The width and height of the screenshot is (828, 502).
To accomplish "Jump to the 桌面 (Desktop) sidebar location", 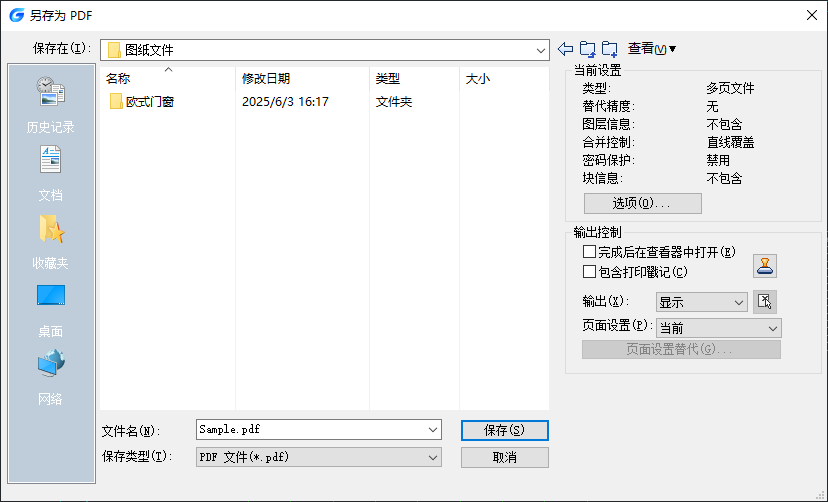I will point(51,310).
